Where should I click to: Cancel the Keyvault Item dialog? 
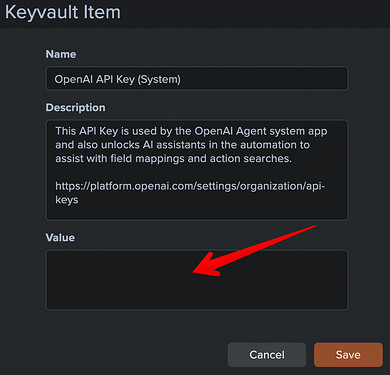(x=267, y=355)
